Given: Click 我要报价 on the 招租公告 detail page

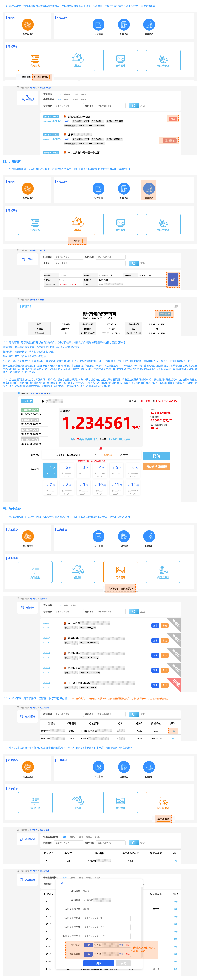Looking at the screenshot, I should click(x=165, y=314).
